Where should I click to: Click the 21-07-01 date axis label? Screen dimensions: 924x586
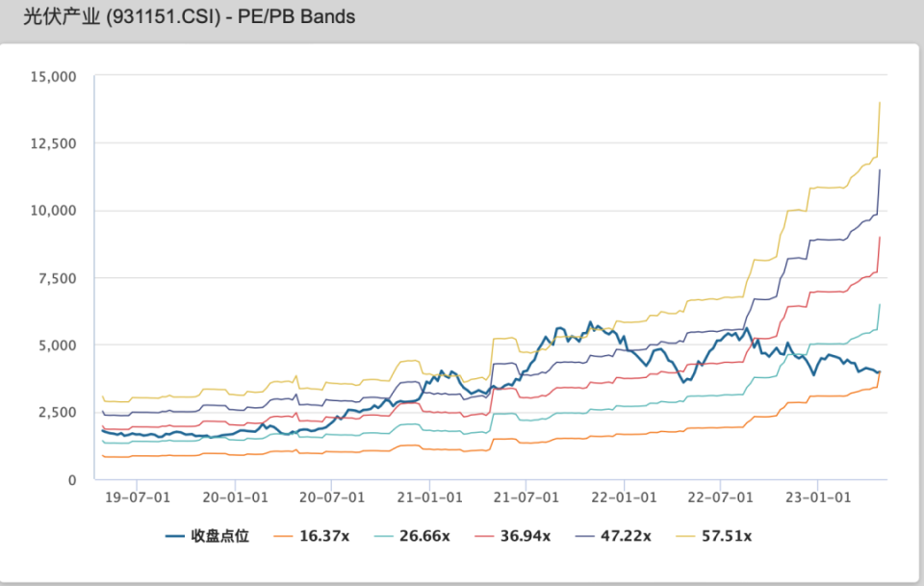pos(526,497)
